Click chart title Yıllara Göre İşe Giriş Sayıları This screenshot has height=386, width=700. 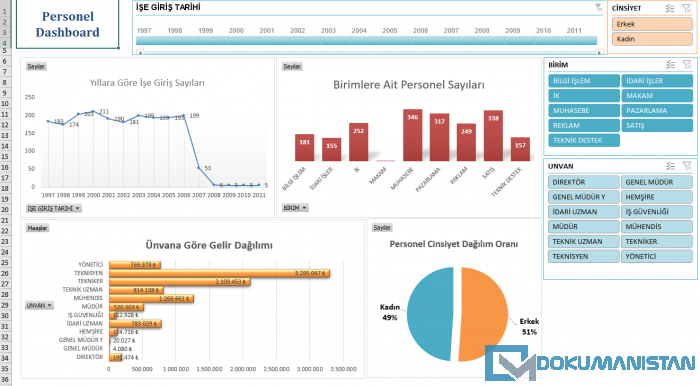pyautogui.click(x=147, y=83)
